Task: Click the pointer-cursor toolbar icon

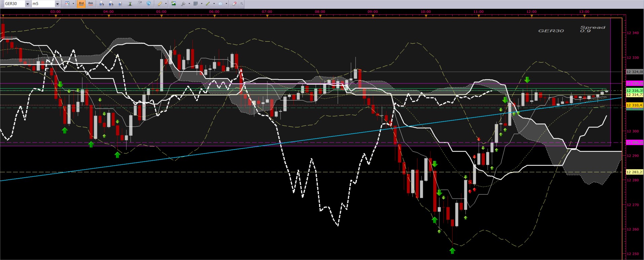Action: pos(120,4)
